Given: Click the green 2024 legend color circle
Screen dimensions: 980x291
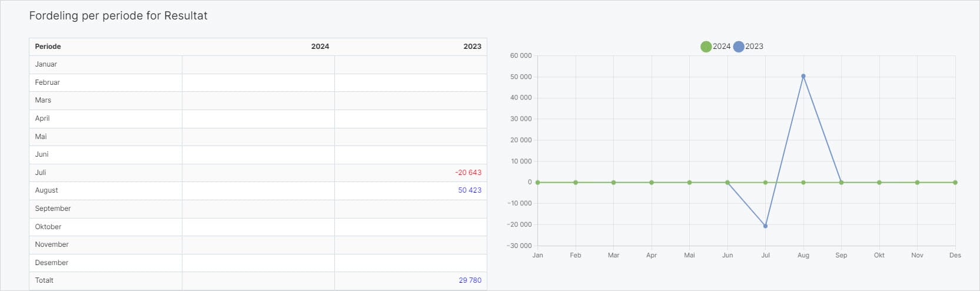Looking at the screenshot, I should click(x=706, y=47).
